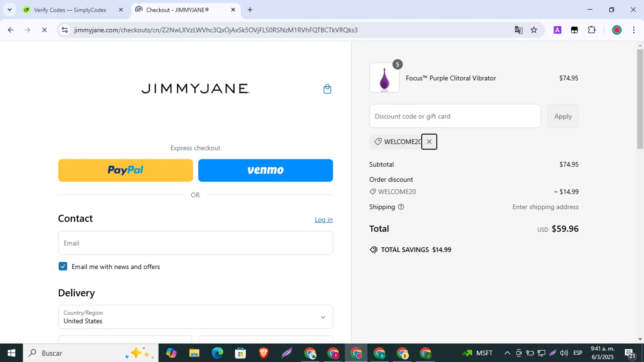This screenshot has width=644, height=362.
Task: Open Google Translate icon in address bar
Action: [519, 30]
